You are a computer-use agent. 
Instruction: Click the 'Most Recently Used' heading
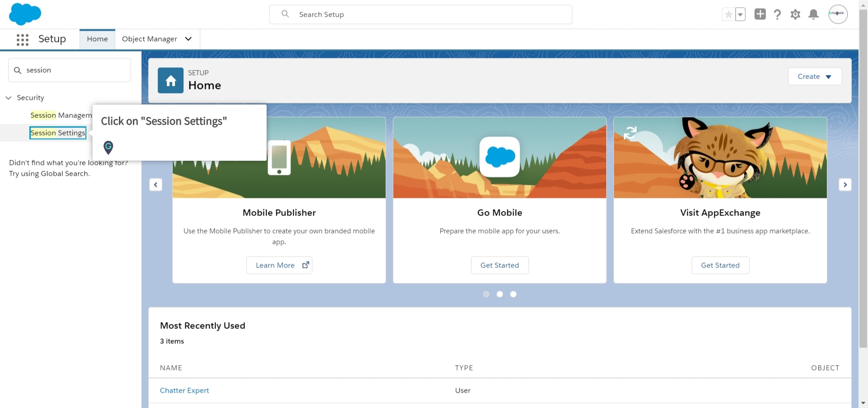[x=203, y=326]
